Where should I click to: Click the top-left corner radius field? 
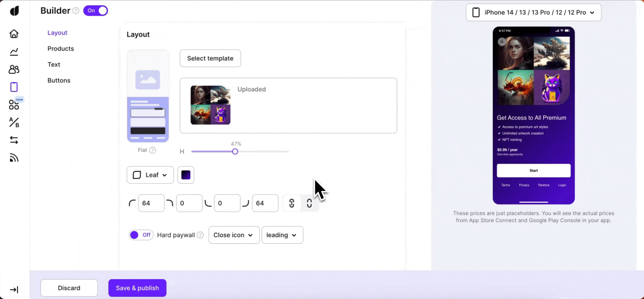tap(151, 203)
